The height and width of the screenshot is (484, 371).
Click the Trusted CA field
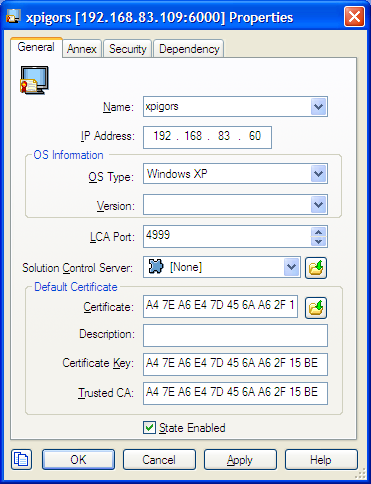coord(235,393)
